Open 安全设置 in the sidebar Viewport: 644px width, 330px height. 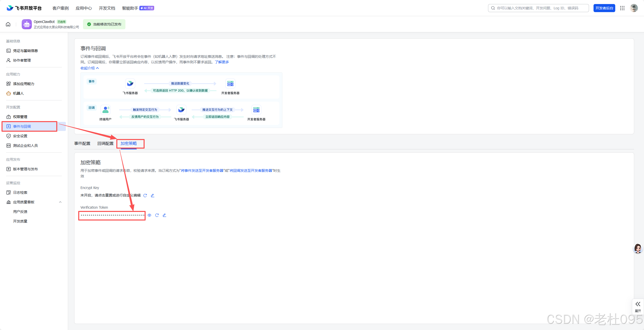pos(20,136)
